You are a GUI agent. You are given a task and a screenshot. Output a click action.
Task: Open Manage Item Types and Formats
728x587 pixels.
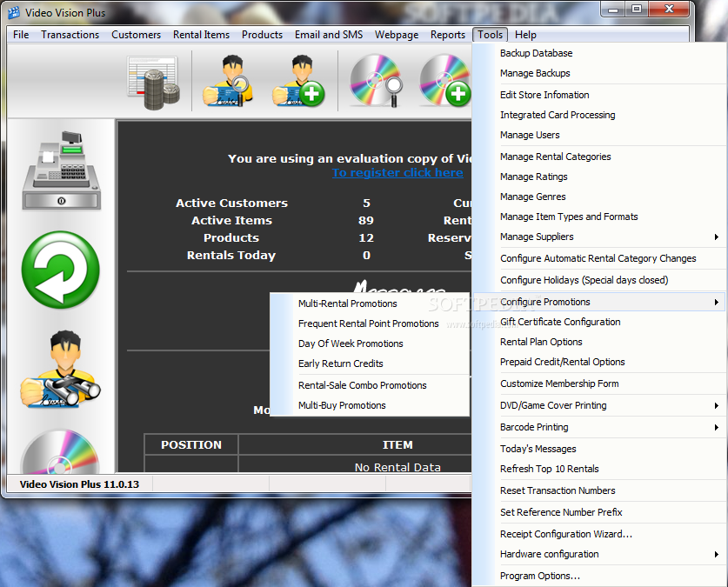click(x=599, y=217)
